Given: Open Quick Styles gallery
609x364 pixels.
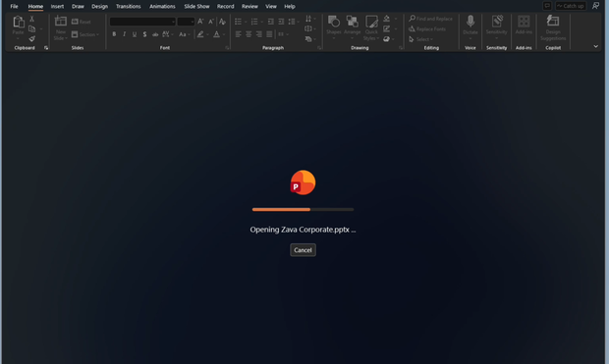Looking at the screenshot, I should point(371,27).
